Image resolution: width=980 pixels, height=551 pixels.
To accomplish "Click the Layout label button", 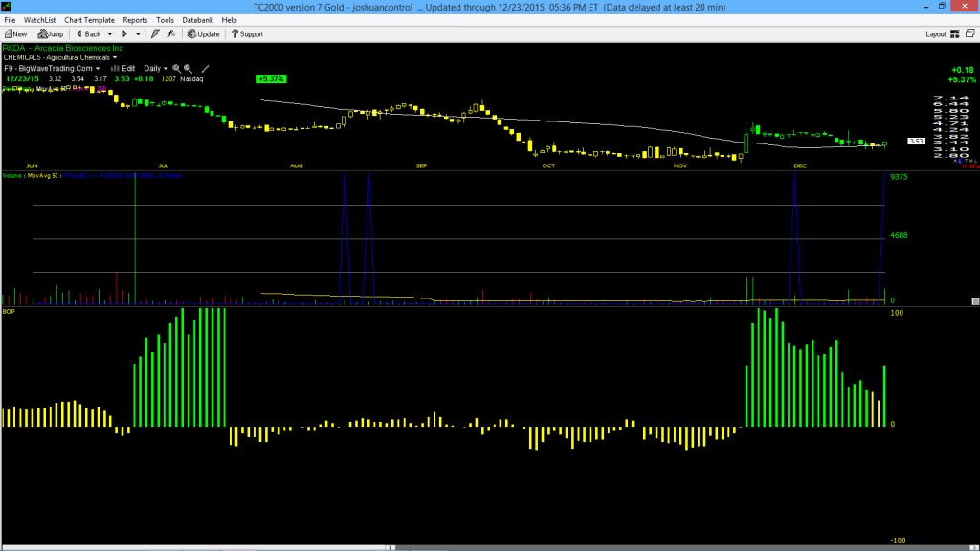I will pyautogui.click(x=936, y=34).
